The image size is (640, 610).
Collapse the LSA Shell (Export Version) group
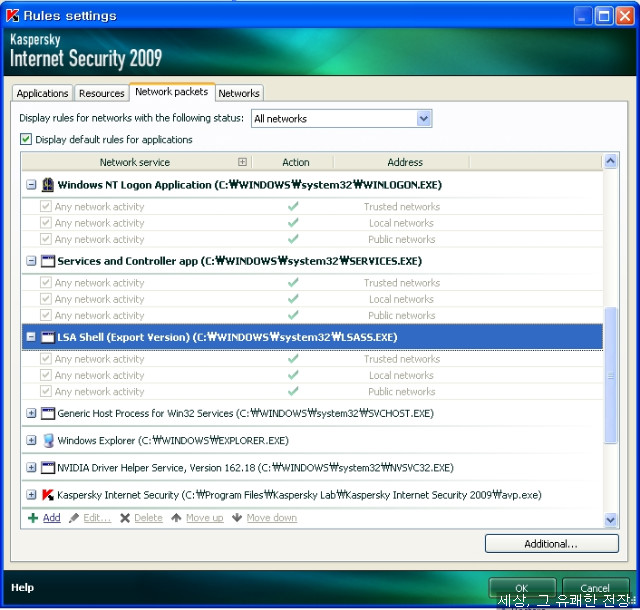[x=31, y=337]
